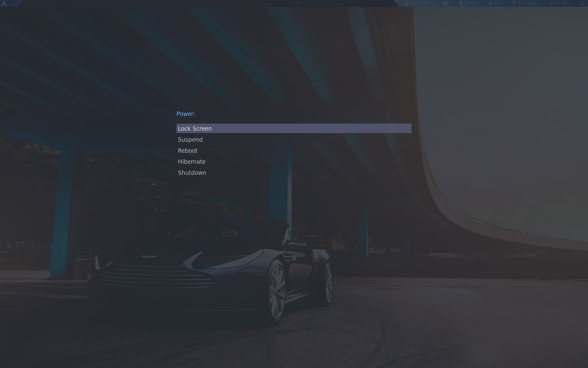Screen dimensions: 588x368
Task: Click the Bluetooth icon in the bar
Action: pos(407,3)
